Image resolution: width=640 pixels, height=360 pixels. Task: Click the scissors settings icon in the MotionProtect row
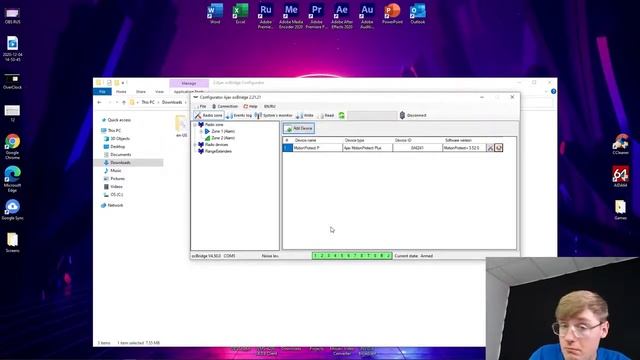click(x=490, y=148)
